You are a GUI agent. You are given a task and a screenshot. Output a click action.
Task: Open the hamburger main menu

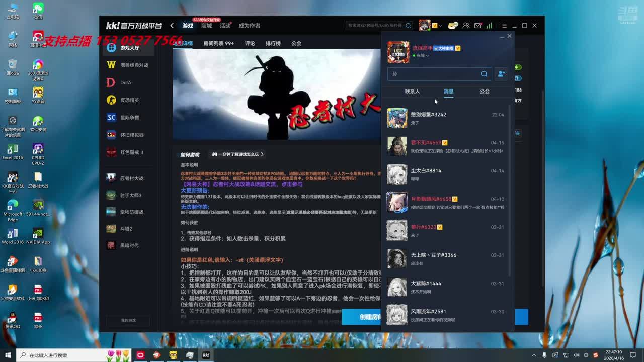504,26
